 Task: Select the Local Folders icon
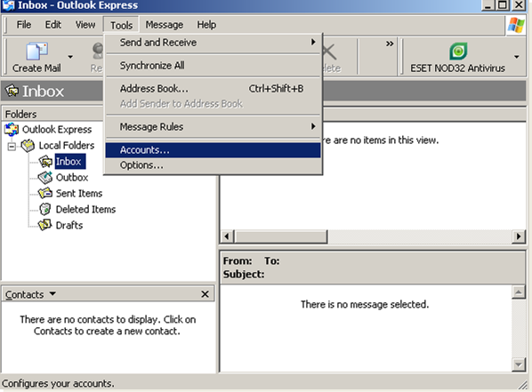pos(28,146)
